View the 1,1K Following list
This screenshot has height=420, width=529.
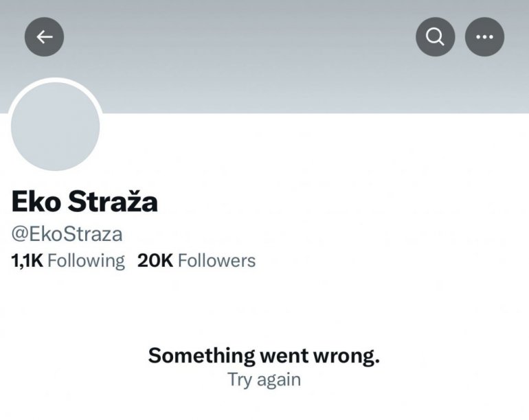68,261
